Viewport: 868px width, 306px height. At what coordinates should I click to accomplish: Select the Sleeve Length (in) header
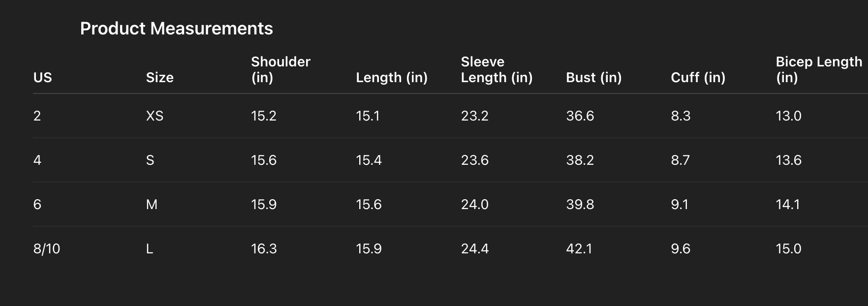click(x=496, y=69)
